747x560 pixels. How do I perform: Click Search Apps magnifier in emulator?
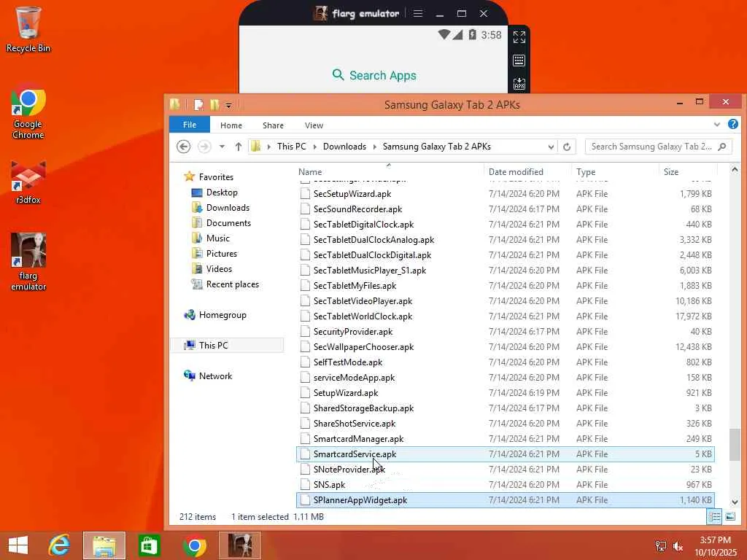tap(338, 75)
